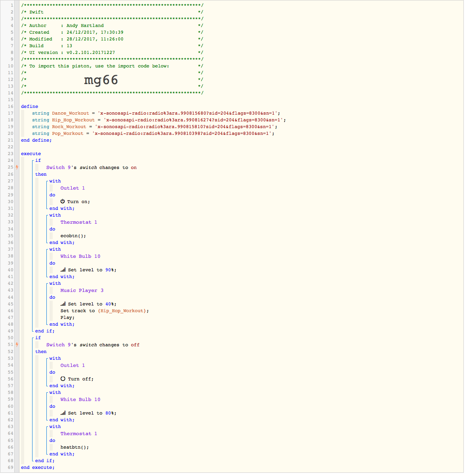Click the Pop_Workout URL string ending in 990810398
Image resolution: width=467 pixels, height=476 pixels.
pos(183,133)
